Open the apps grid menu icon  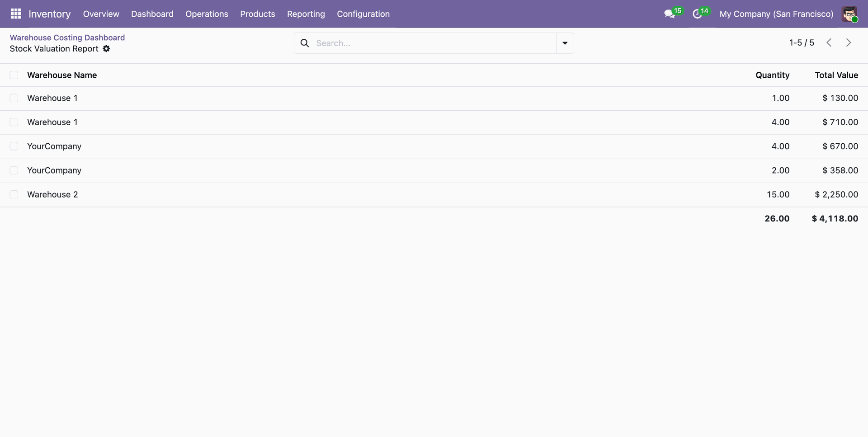[16, 14]
